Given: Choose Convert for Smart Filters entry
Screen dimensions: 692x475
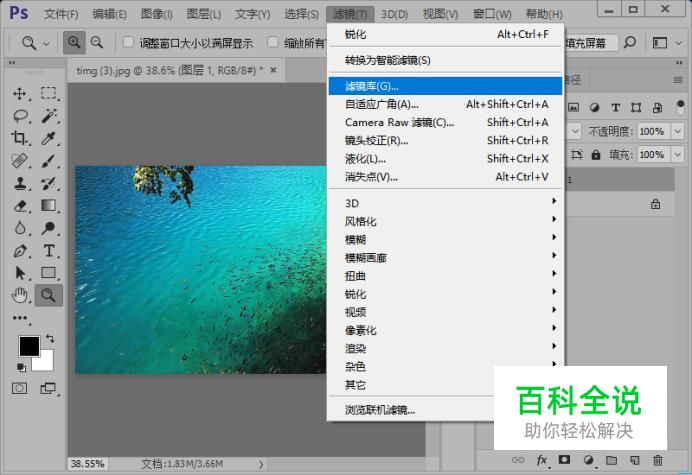Looking at the screenshot, I should tap(445, 60).
